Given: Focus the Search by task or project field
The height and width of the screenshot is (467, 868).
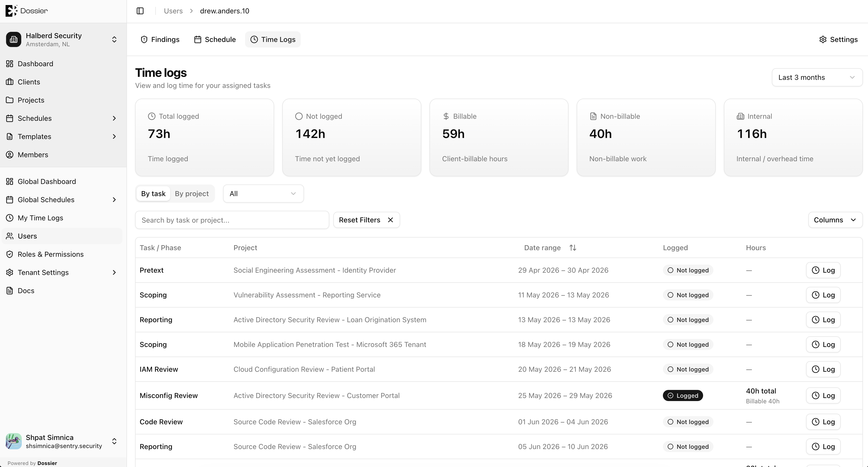Looking at the screenshot, I should (x=232, y=220).
